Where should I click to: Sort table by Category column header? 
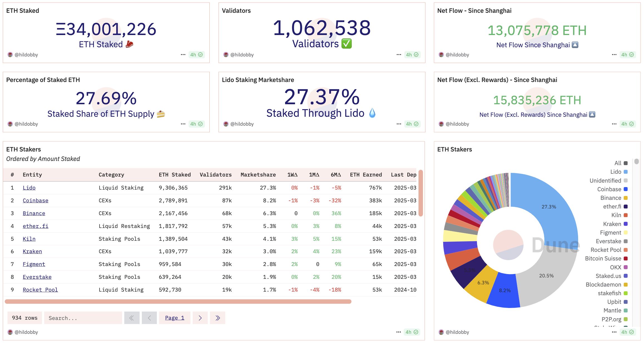[111, 175]
